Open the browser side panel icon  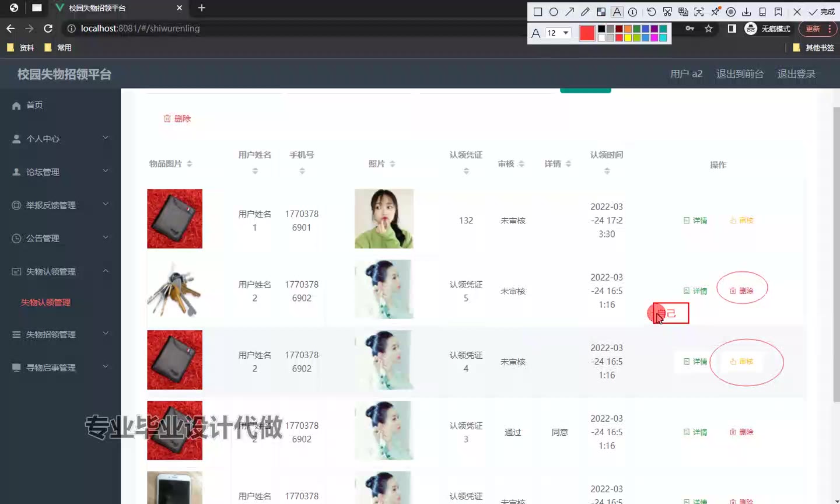tap(731, 29)
